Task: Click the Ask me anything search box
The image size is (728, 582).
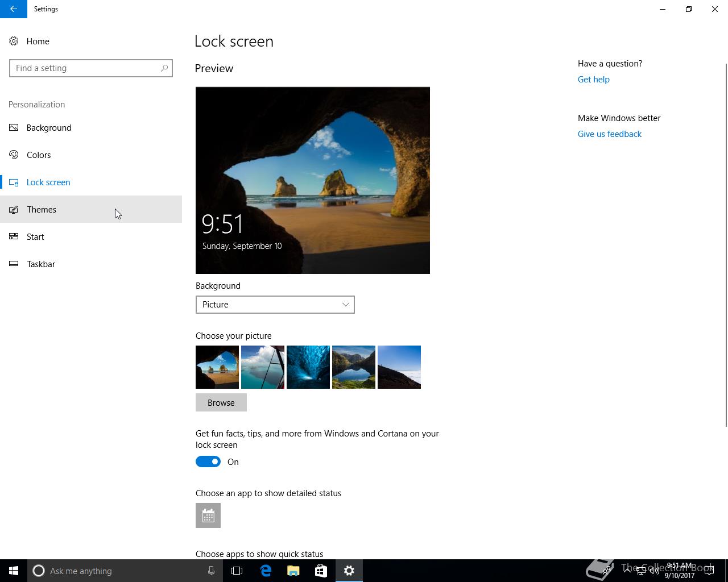Action: pos(125,571)
